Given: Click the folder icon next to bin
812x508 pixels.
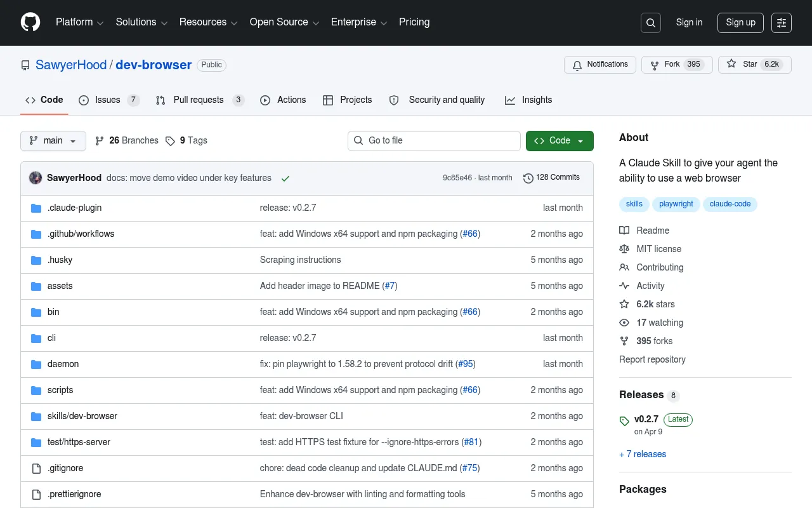Looking at the screenshot, I should click(x=36, y=312).
